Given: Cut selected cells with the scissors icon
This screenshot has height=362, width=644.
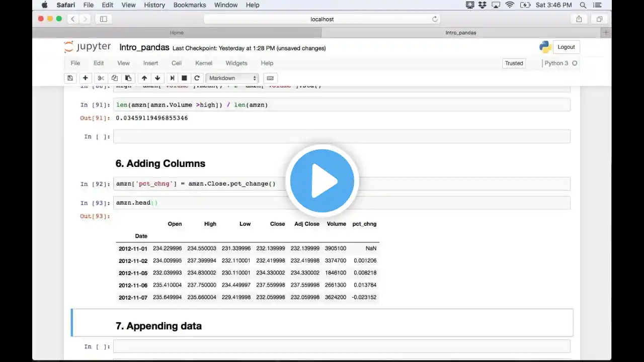Looking at the screenshot, I should click(x=101, y=78).
